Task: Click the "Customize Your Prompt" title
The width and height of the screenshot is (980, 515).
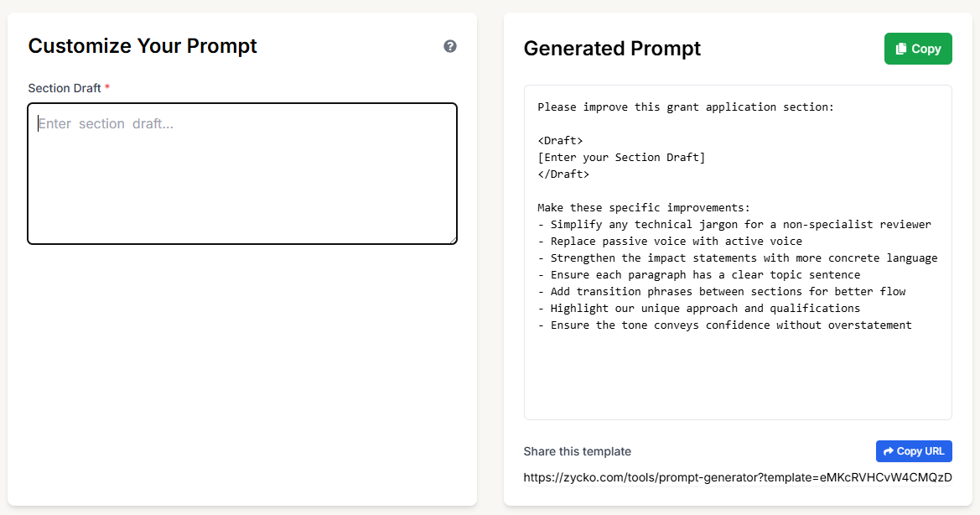Action: pos(143,46)
